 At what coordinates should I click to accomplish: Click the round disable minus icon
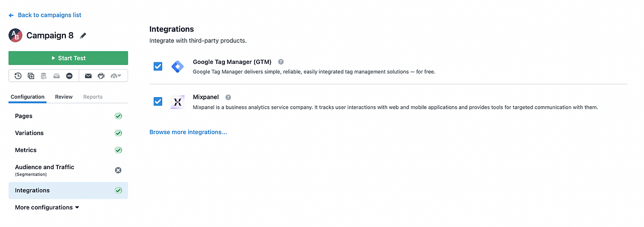pos(69,76)
